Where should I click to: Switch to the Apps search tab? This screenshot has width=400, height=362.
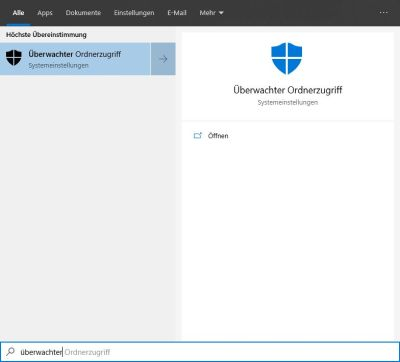(45, 13)
